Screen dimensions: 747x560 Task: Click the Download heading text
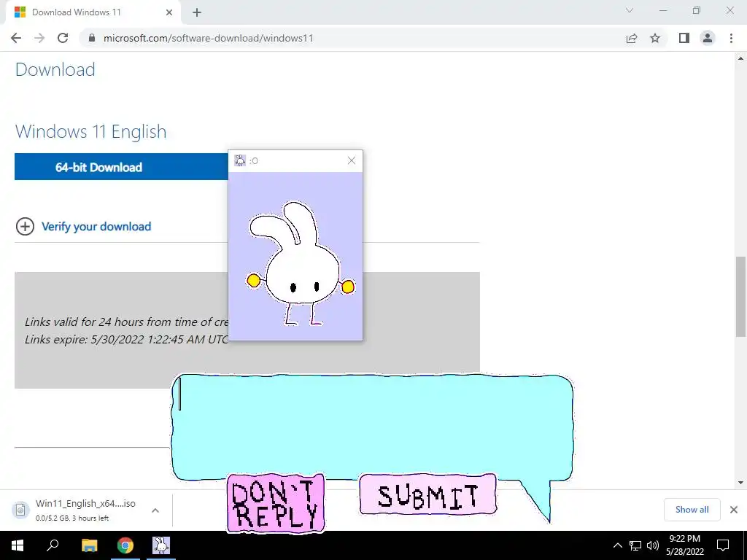55,69
